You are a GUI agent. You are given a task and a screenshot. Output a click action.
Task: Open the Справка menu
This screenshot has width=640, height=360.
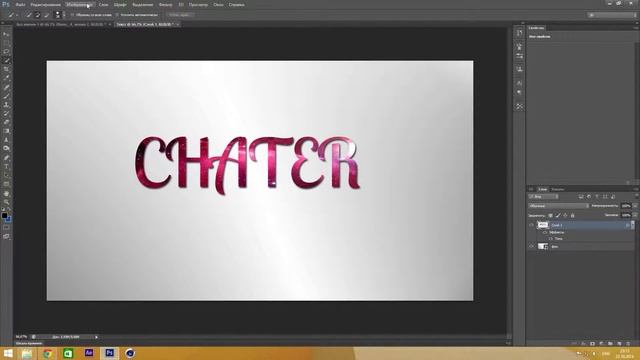coord(236,4)
